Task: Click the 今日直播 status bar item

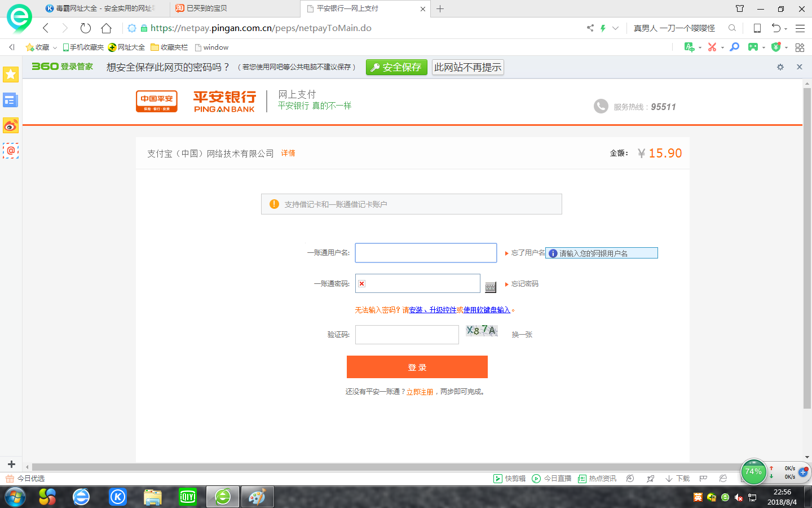Action: 552,479
